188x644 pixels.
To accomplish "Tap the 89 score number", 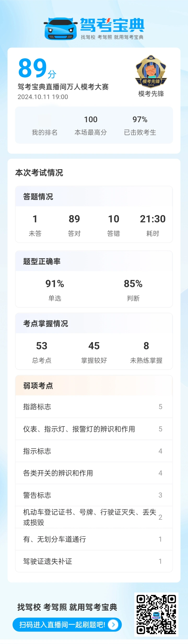I will tap(33, 68).
